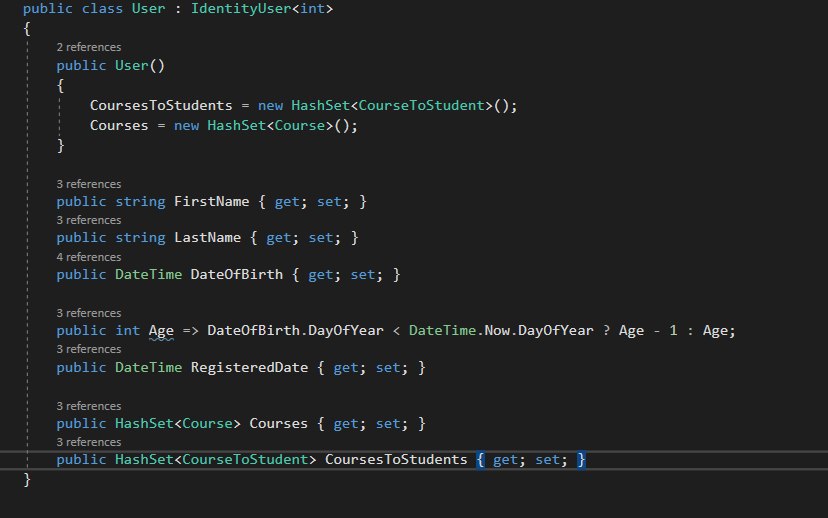Click the LastName property name
Image resolution: width=828 pixels, height=518 pixels.
(x=207, y=238)
